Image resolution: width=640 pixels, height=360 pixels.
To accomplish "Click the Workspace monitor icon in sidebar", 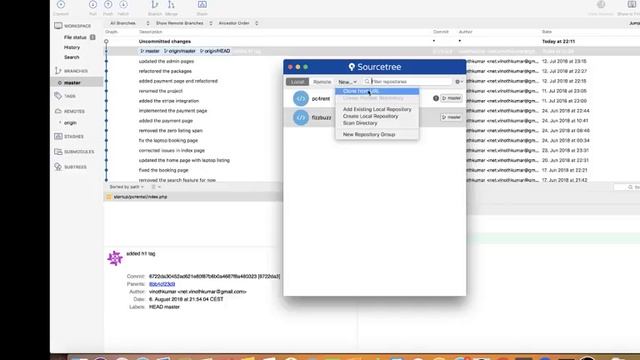I will (x=58, y=26).
